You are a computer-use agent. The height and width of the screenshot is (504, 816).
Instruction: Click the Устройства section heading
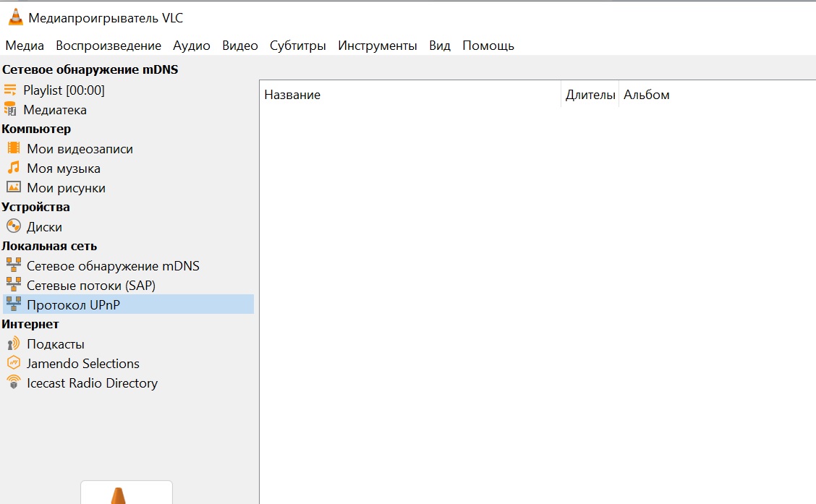point(35,207)
